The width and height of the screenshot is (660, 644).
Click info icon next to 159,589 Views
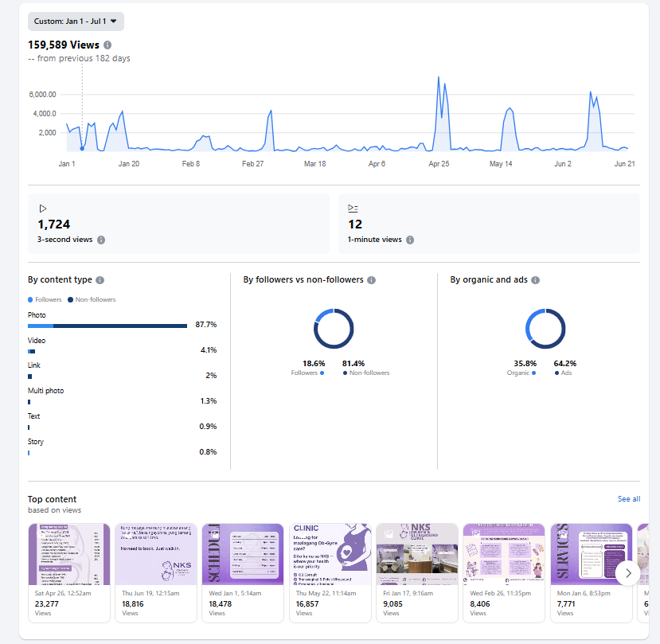(x=107, y=45)
